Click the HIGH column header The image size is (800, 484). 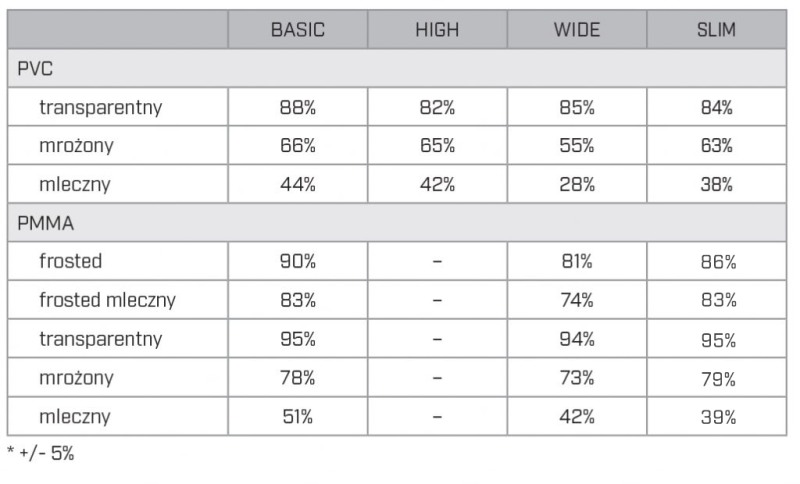437,30
